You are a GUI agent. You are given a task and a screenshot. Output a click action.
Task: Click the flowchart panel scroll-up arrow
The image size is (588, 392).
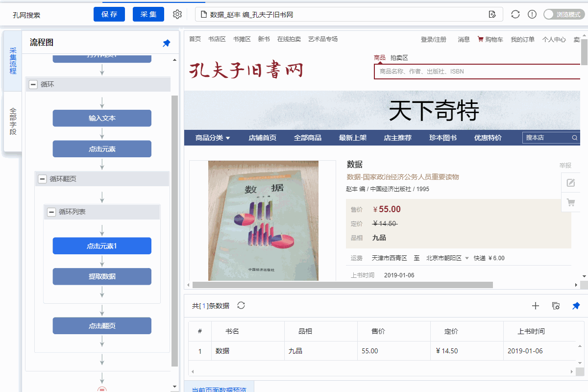point(175,60)
